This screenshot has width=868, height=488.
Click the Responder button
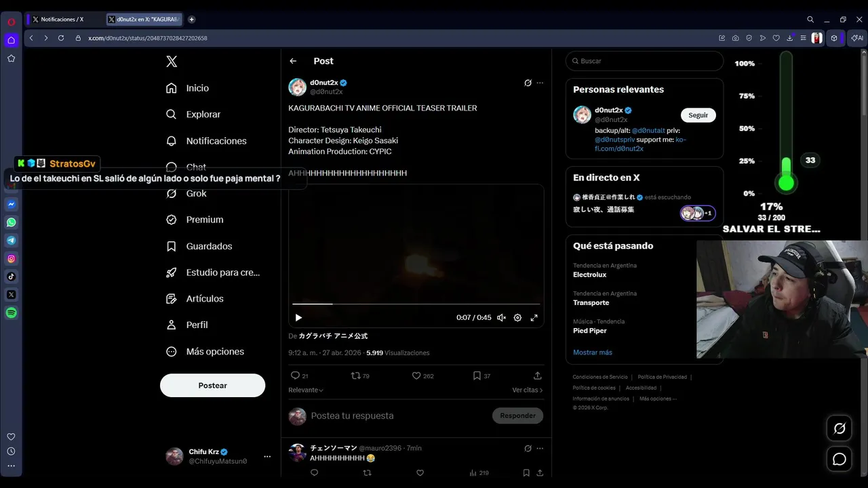click(x=517, y=415)
